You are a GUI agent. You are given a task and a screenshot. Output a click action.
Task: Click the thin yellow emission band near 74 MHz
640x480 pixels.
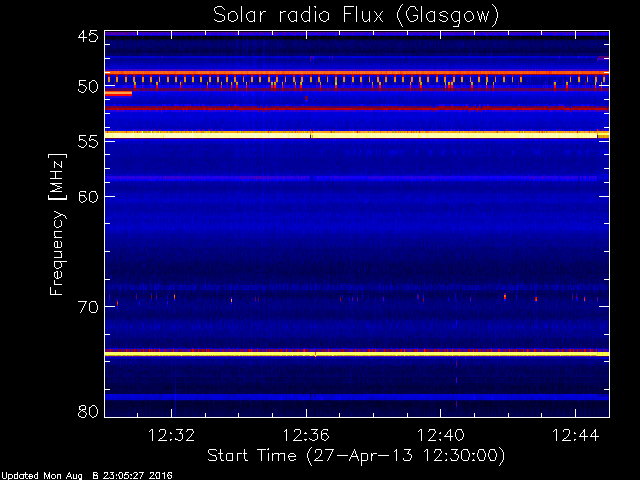[x=357, y=354]
